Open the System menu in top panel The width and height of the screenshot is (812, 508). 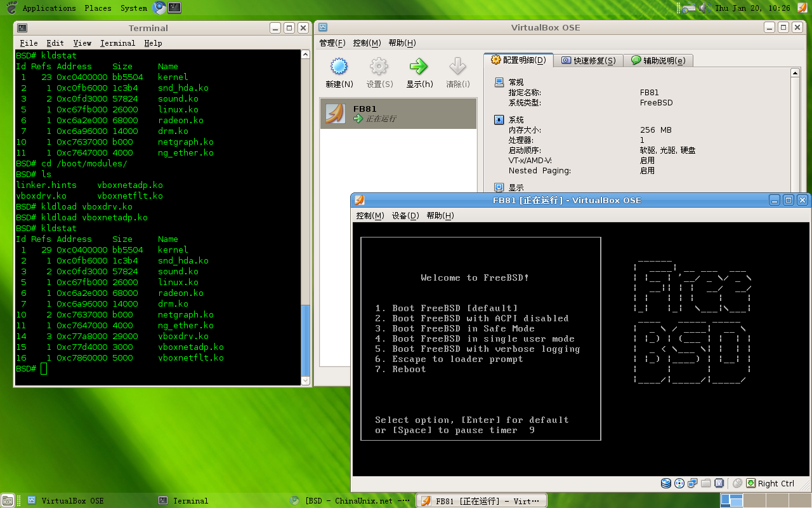tap(134, 8)
